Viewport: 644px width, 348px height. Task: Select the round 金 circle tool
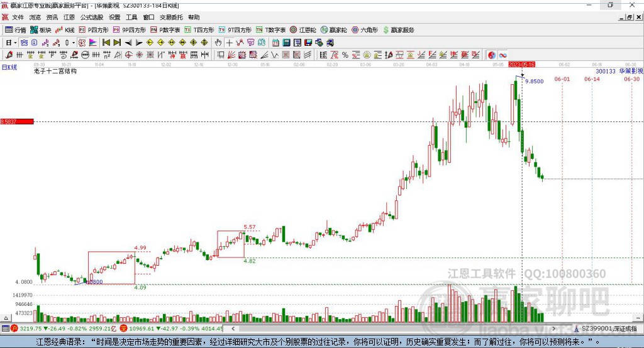click(x=367, y=55)
